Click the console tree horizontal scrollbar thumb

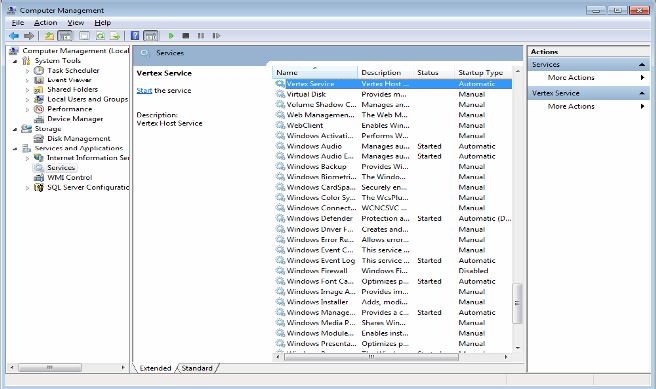point(49,368)
